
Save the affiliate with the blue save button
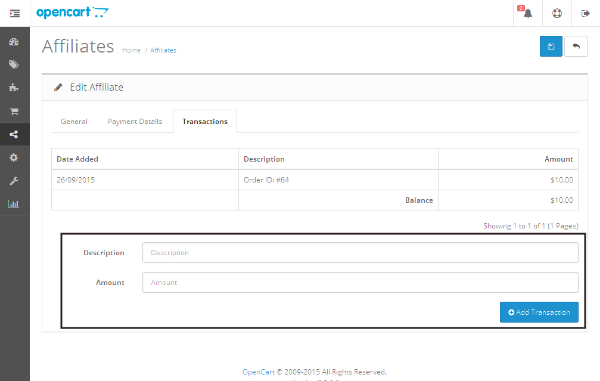click(x=551, y=46)
